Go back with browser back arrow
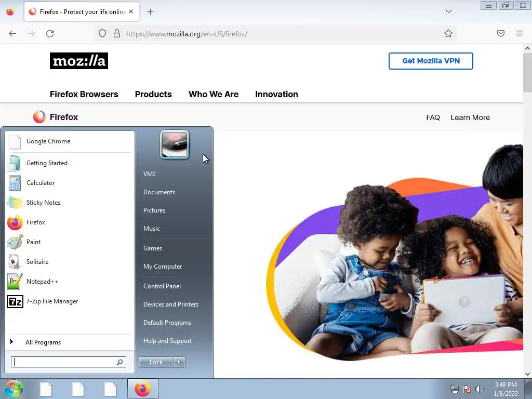This screenshot has width=532, height=399. click(12, 34)
